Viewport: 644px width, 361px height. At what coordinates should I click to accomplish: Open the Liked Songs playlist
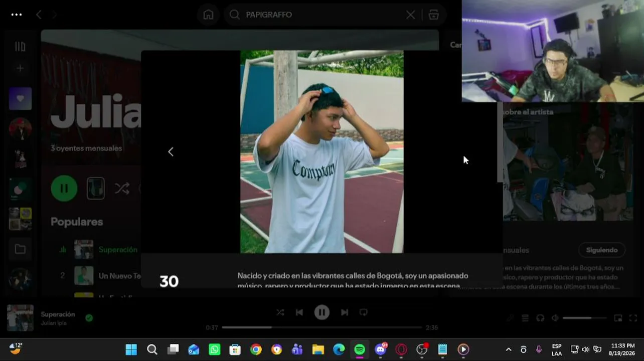point(20,99)
